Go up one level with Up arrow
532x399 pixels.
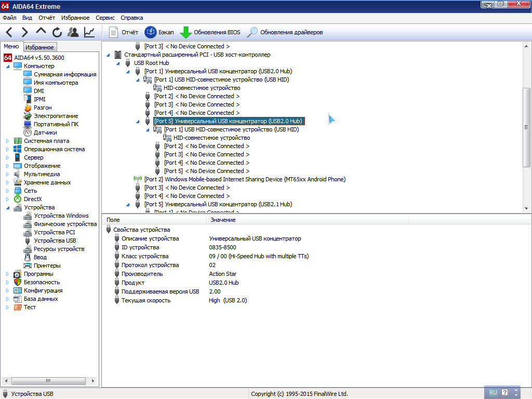(x=41, y=32)
